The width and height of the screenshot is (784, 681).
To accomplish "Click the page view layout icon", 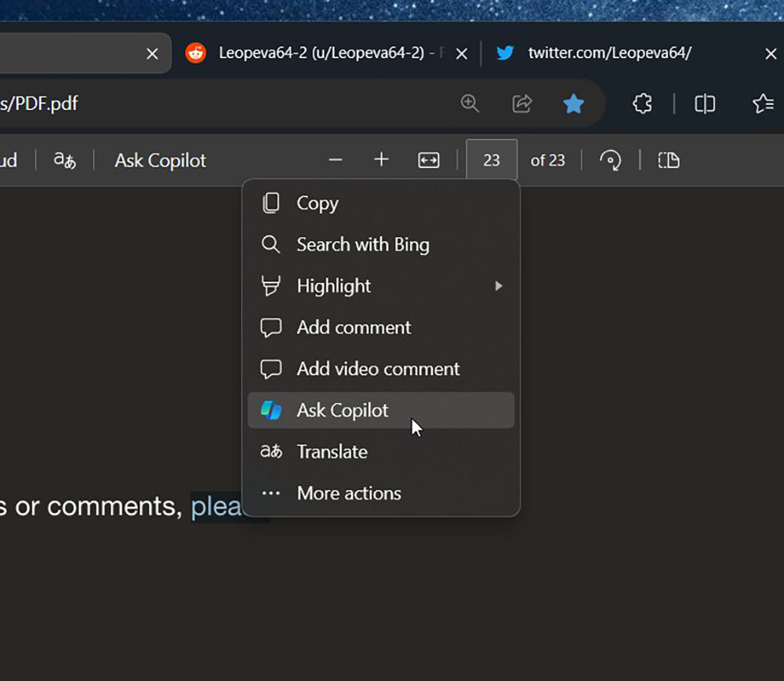I will click(x=669, y=160).
